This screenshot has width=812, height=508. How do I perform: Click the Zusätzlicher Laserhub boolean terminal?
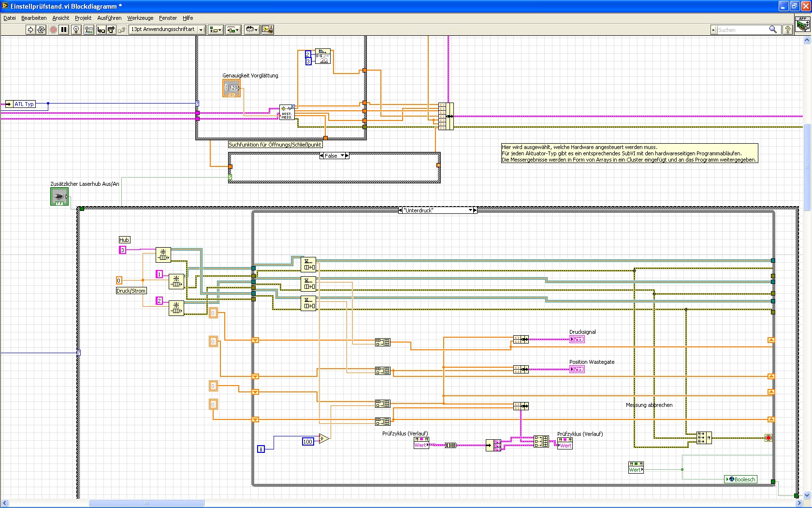point(59,196)
